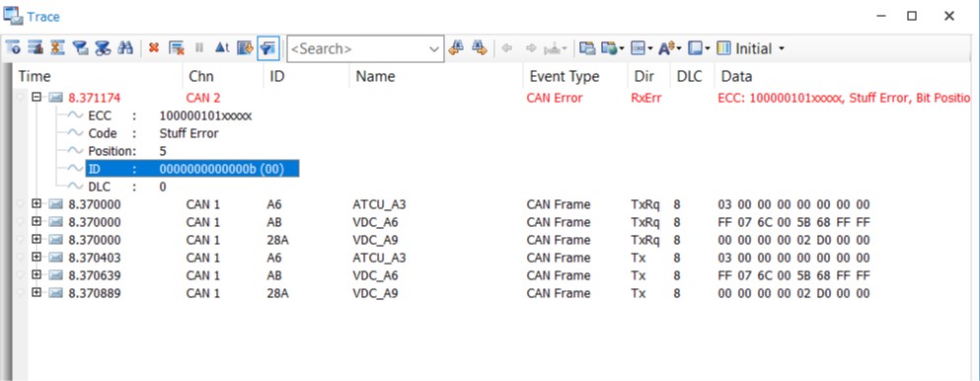The height and width of the screenshot is (381, 980).
Task: Click the greyed marker navigation icon
Action: coord(555,48)
